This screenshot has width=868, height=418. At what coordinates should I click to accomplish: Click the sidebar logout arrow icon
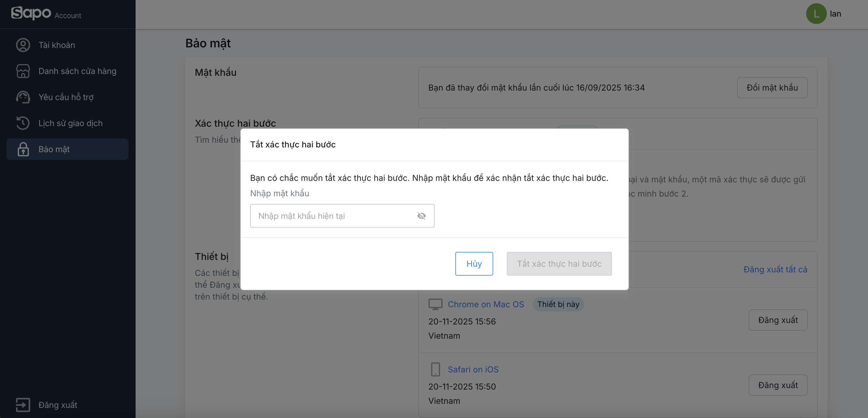23,405
